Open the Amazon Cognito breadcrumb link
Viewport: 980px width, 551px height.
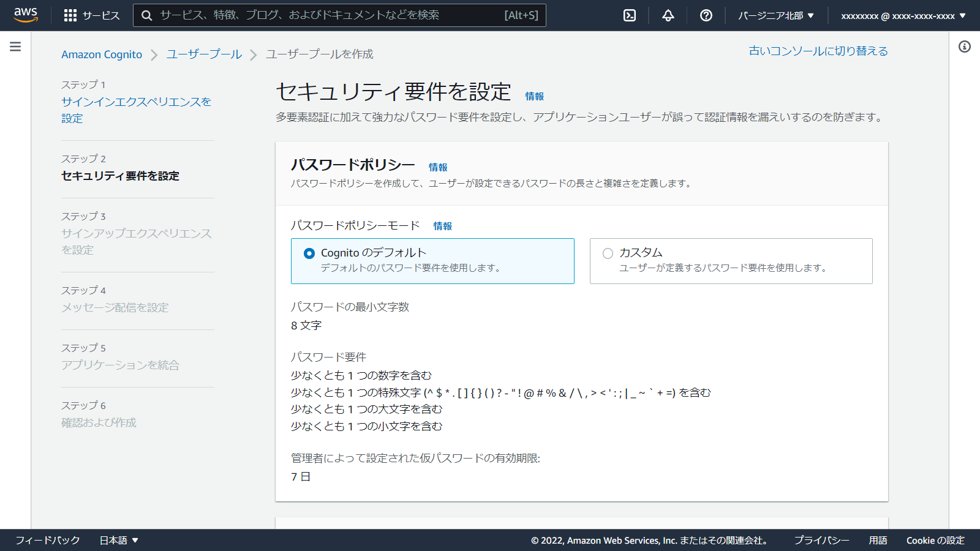(101, 54)
